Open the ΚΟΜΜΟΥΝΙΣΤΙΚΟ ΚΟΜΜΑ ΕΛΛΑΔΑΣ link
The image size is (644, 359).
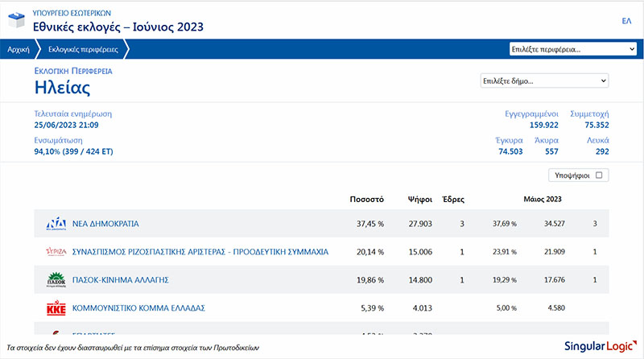coord(139,308)
